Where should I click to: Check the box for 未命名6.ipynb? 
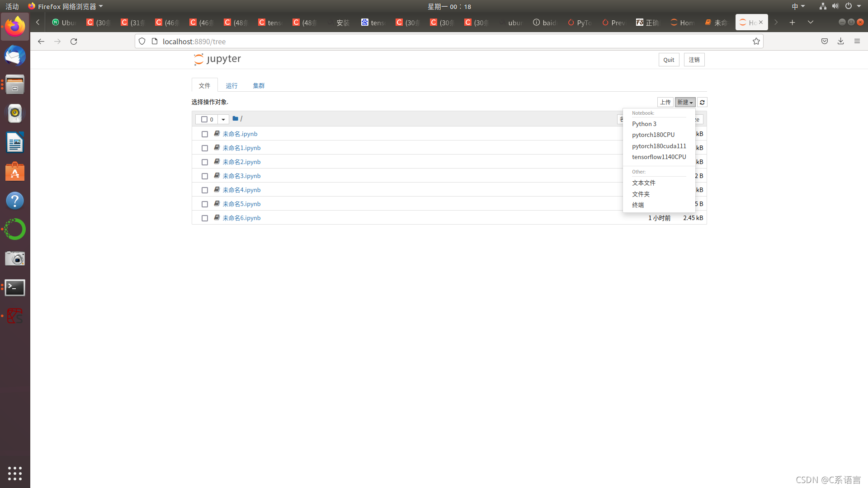205,218
